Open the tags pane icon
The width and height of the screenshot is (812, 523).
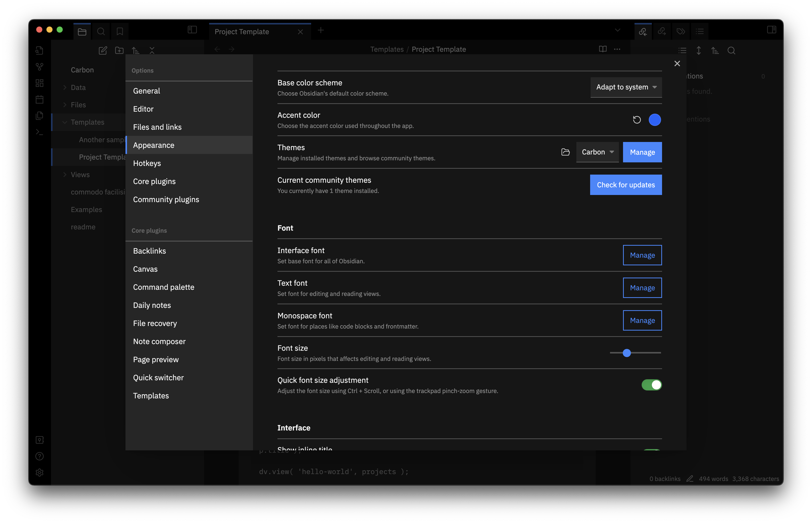point(680,32)
